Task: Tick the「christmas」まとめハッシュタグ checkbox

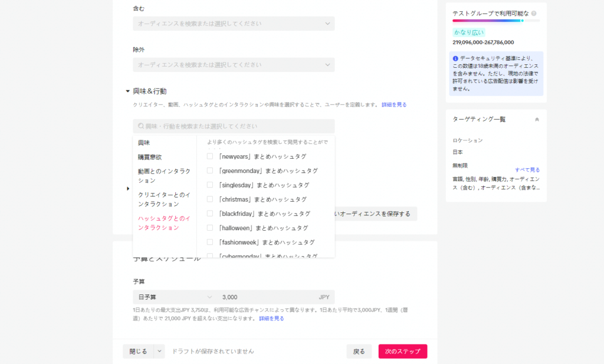Action: point(210,199)
